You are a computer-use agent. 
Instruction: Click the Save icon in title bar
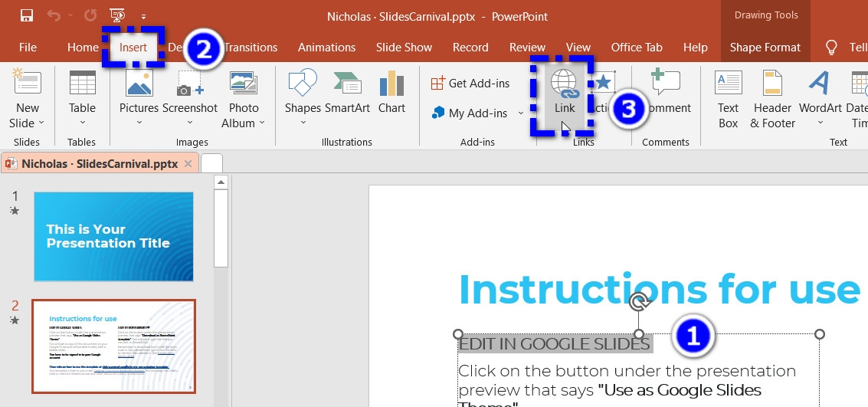pyautogui.click(x=27, y=15)
